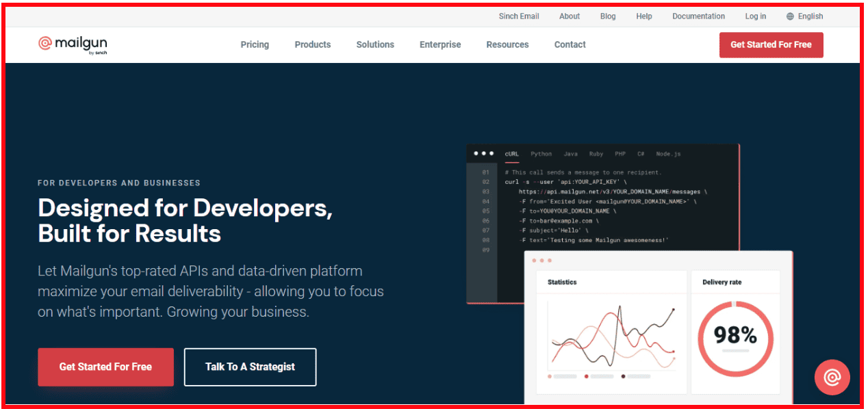Open the Enterprise menu item
This screenshot has height=409, width=868.
pos(440,44)
